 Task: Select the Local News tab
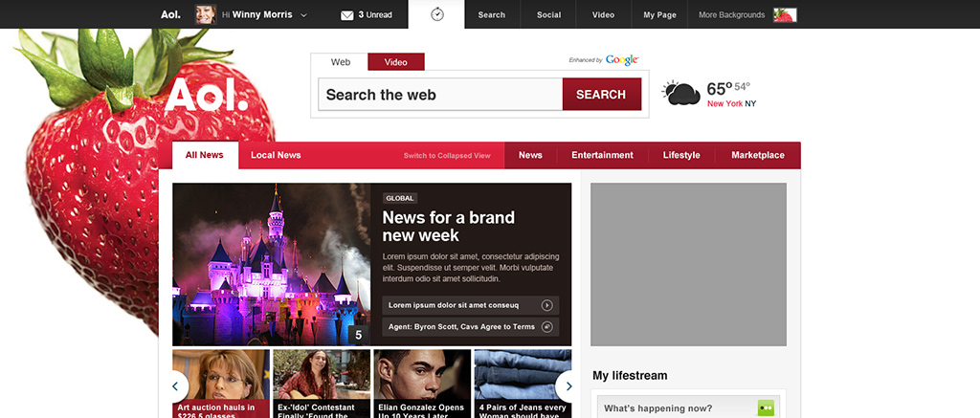click(276, 155)
